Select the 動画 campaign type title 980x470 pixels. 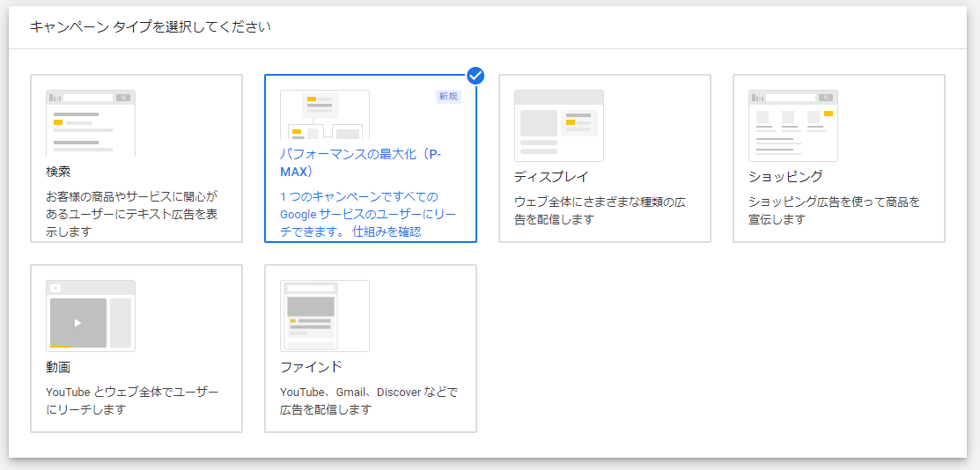point(58,367)
